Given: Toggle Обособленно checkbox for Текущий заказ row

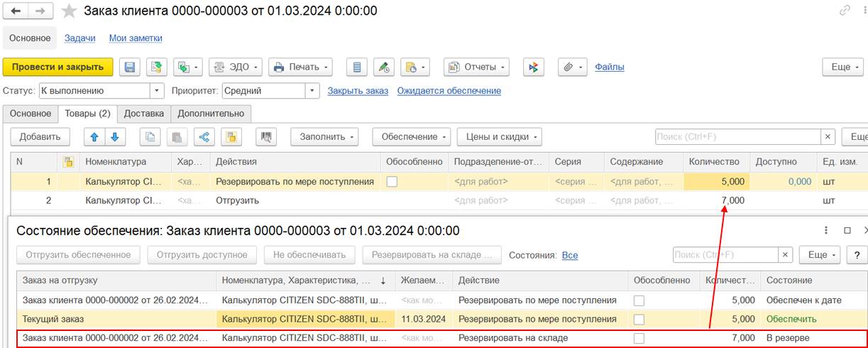Looking at the screenshot, I should tap(639, 319).
